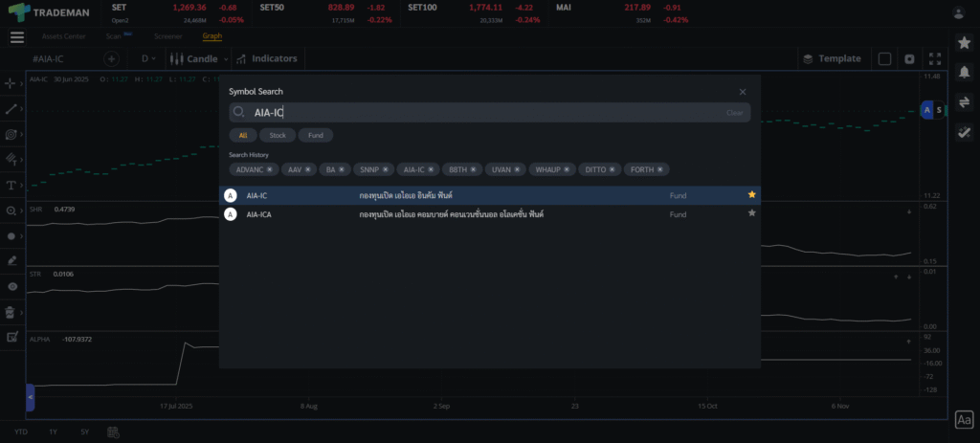The image size is (980, 443).
Task: Toggle the eye icon to hide drawings
Action: click(11, 286)
